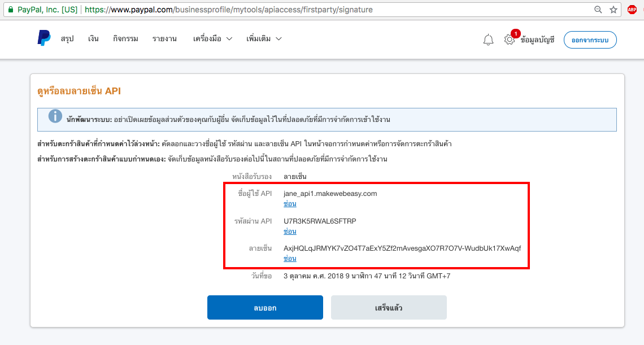Hide the API password value

tap(290, 232)
